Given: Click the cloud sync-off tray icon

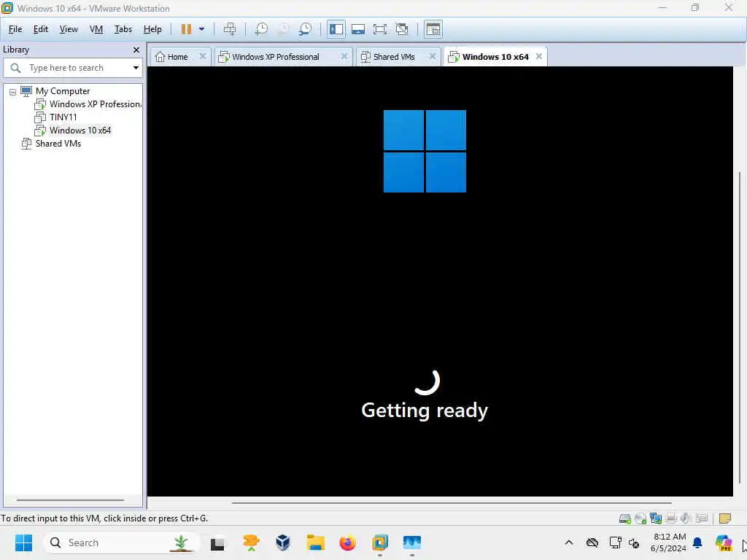Looking at the screenshot, I should [592, 542].
